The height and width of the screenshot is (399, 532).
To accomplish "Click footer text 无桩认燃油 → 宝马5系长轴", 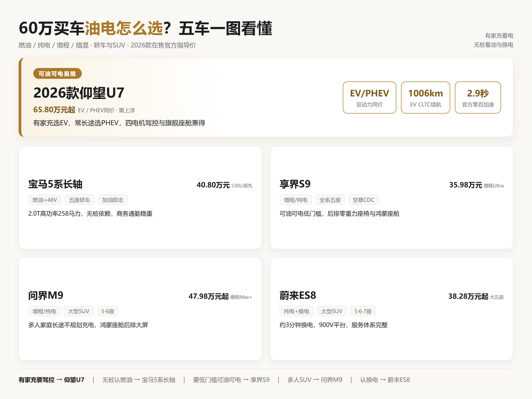I will (x=138, y=380).
